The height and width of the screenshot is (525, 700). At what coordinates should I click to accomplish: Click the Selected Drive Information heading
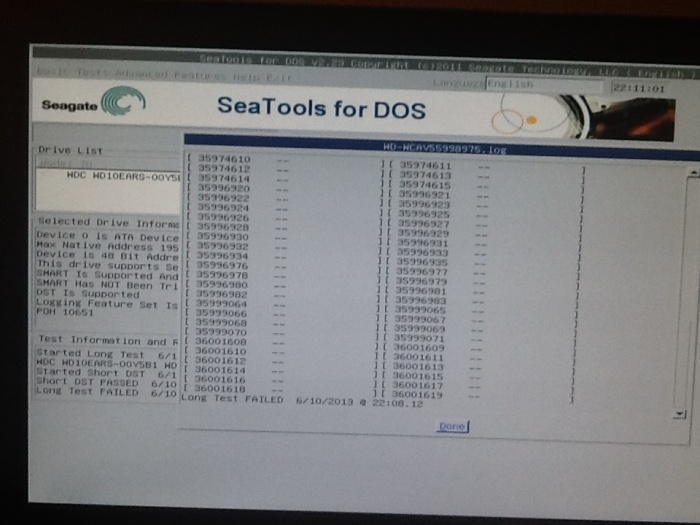[x=108, y=222]
